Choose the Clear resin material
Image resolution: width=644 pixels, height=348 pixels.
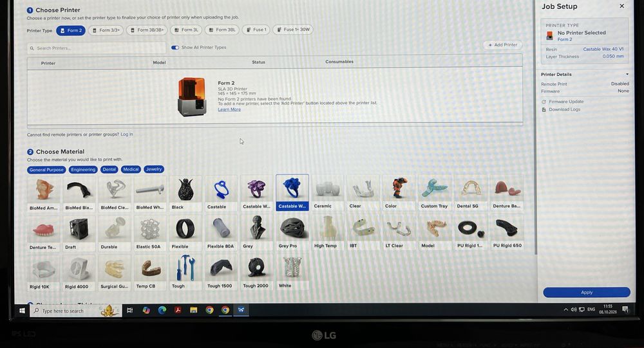[x=363, y=192]
